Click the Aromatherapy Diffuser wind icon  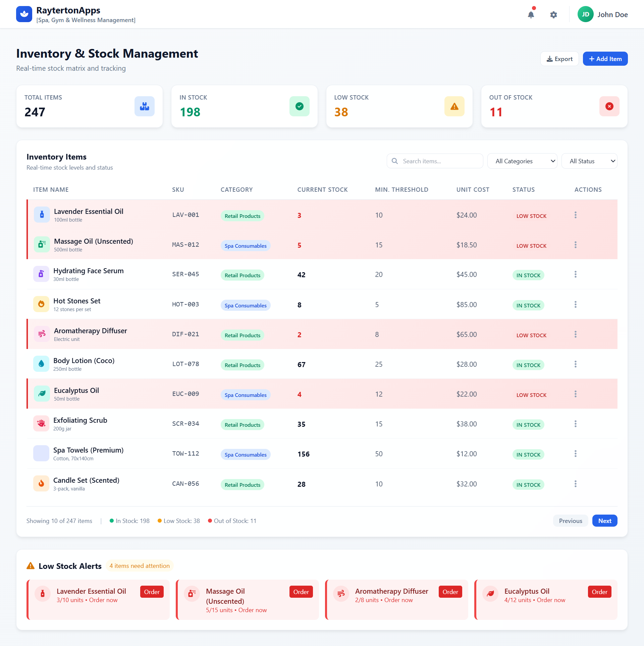(x=42, y=334)
